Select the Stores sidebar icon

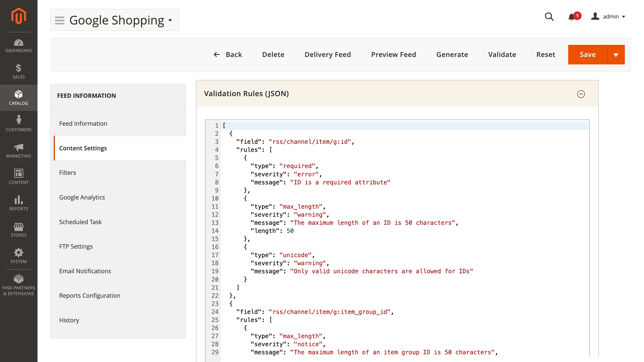pos(19,230)
